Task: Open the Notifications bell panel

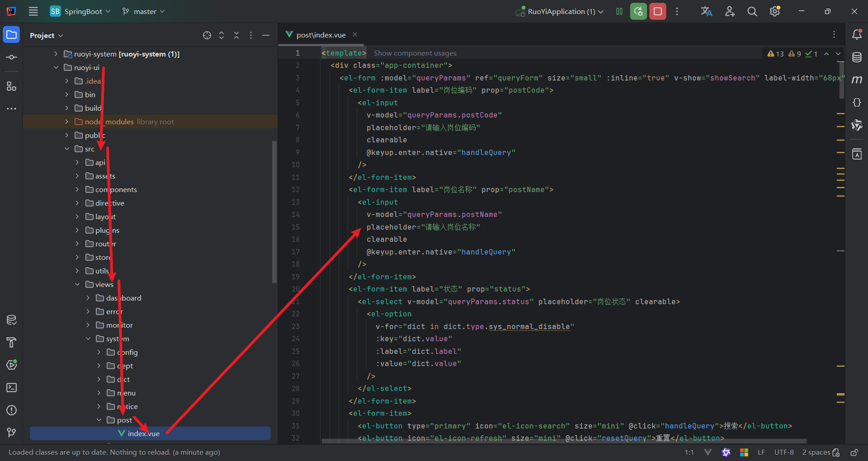Action: 857,35
